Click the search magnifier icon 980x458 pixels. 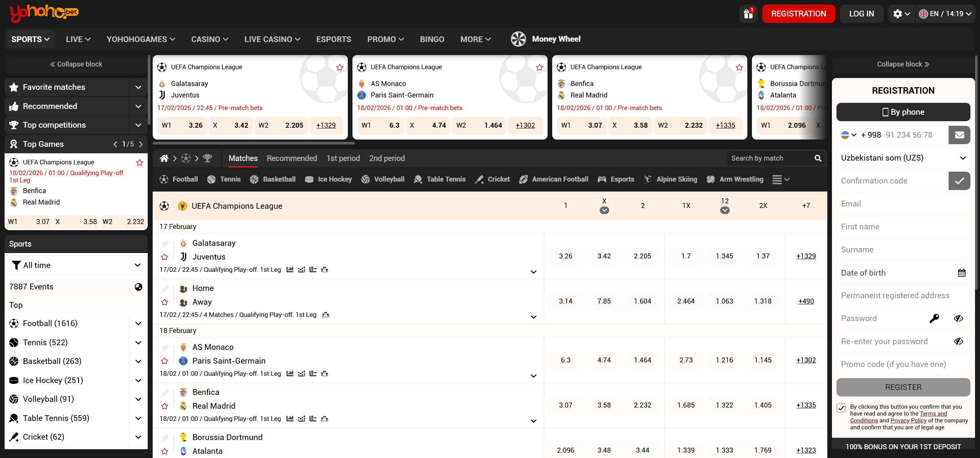pos(818,158)
